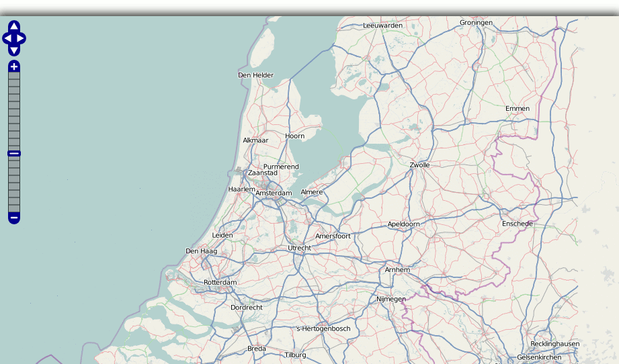Viewport: 619px width, 364px height.
Task: Click the Den Haag city label
Action: (202, 251)
